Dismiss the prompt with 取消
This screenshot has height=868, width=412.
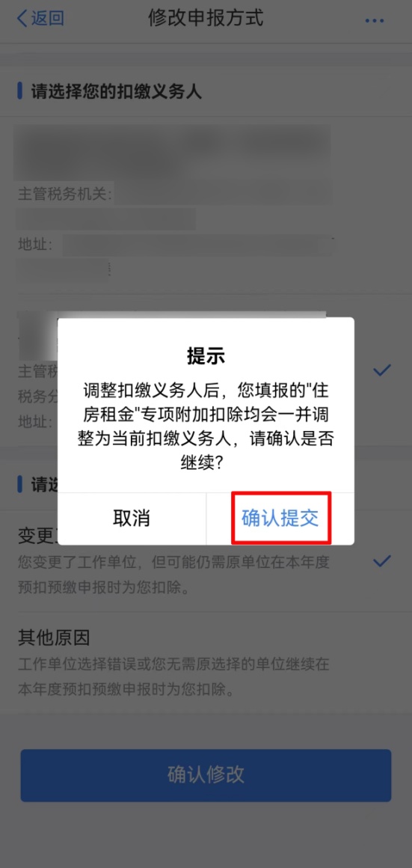[x=132, y=518]
